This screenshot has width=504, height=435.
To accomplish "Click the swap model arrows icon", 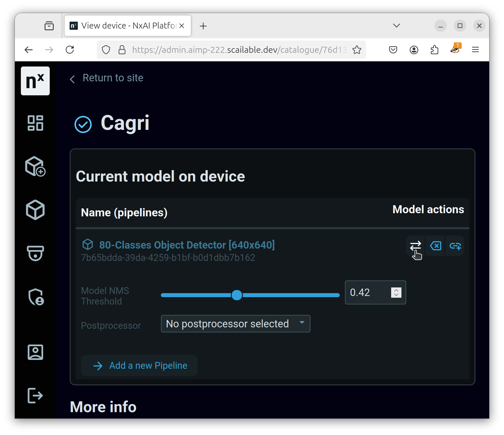I will (415, 245).
